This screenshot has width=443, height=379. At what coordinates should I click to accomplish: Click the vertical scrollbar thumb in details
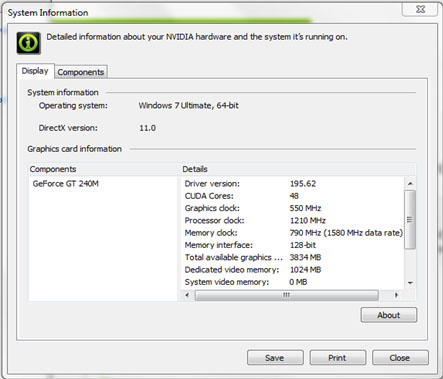410,219
